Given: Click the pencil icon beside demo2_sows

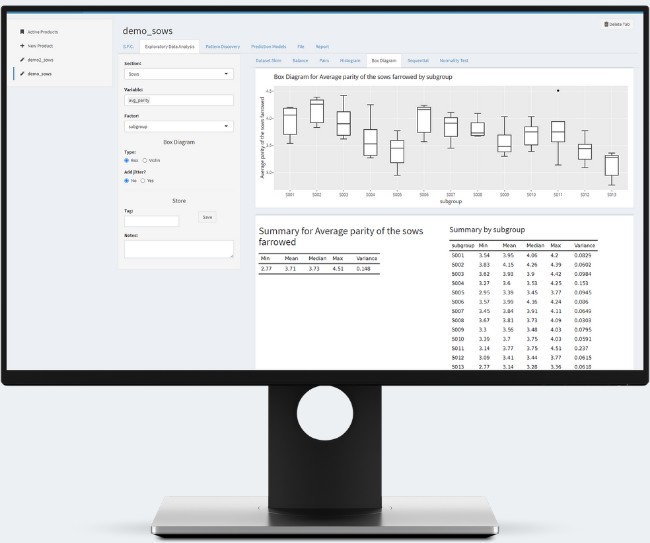Looking at the screenshot, I should 22,60.
